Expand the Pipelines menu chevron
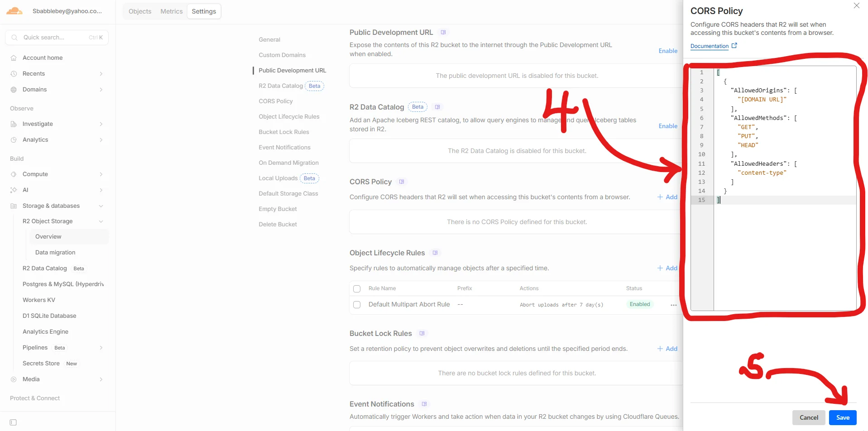868x431 pixels. [101, 348]
